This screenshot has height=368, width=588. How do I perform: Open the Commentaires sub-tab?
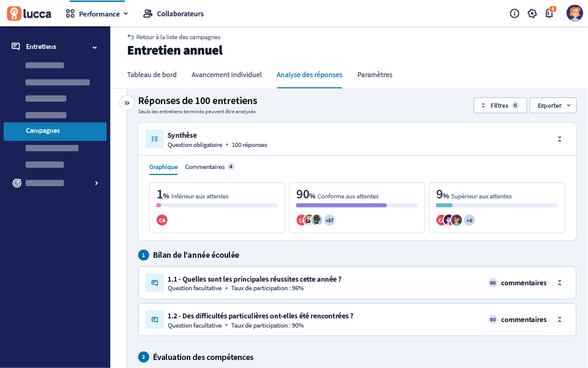[210, 167]
